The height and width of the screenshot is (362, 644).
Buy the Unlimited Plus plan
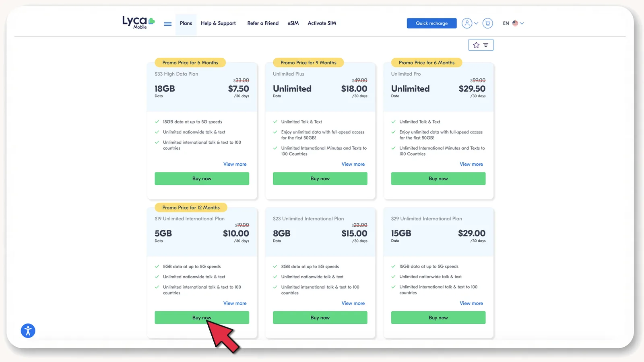point(320,179)
